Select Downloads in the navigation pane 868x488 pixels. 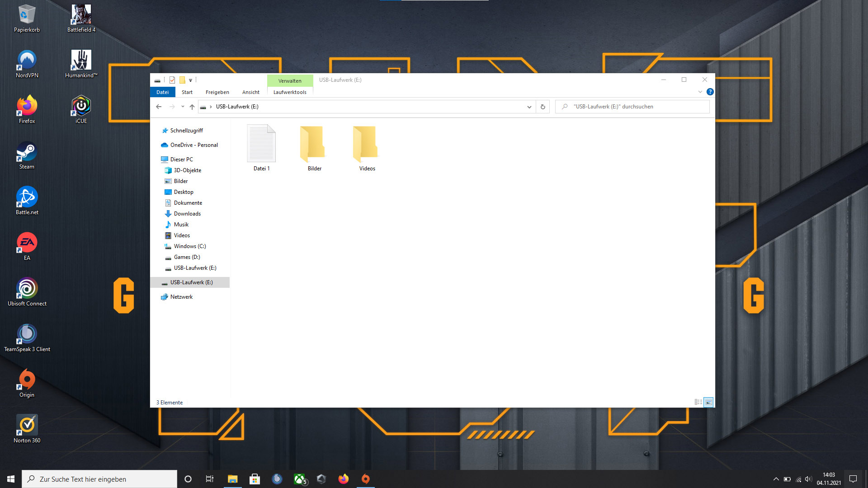[x=187, y=214]
